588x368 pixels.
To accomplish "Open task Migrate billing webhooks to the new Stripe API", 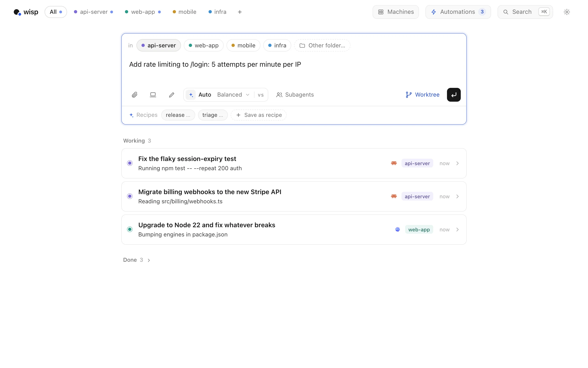I will pyautogui.click(x=294, y=196).
